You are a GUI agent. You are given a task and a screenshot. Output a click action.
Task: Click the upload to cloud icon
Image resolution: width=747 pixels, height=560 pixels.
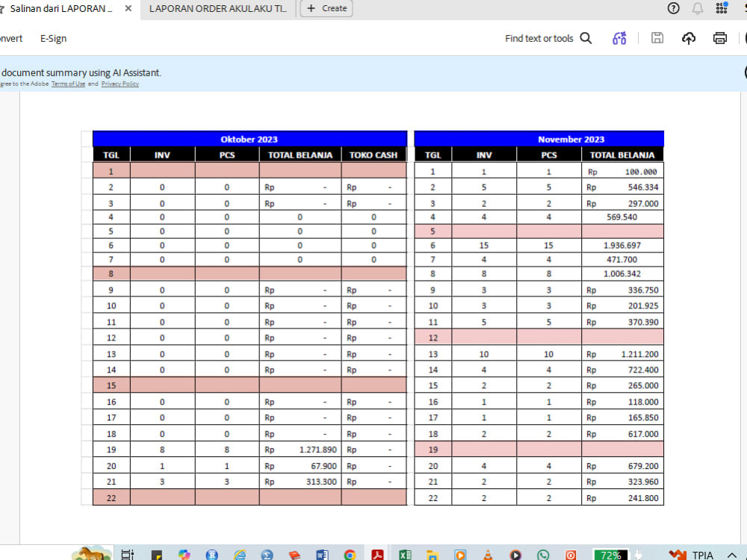689,38
